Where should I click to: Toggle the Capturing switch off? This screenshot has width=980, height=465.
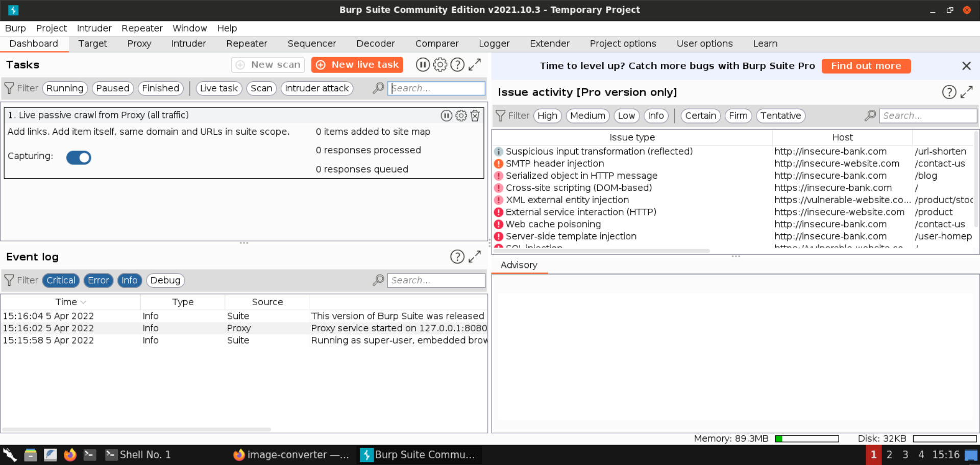[x=79, y=158]
